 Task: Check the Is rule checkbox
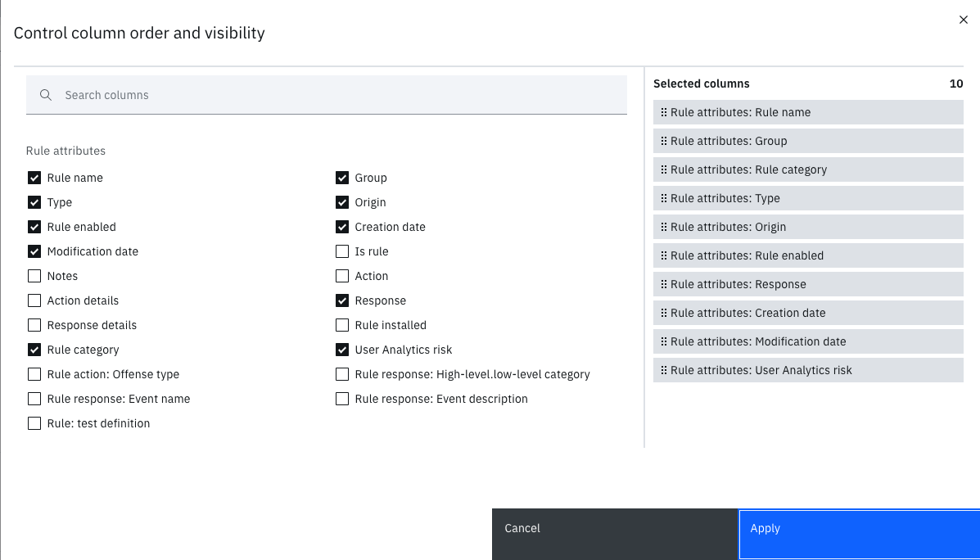(342, 251)
